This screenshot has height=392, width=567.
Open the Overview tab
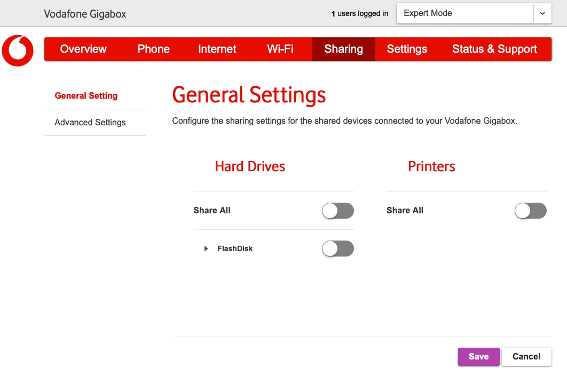(83, 49)
